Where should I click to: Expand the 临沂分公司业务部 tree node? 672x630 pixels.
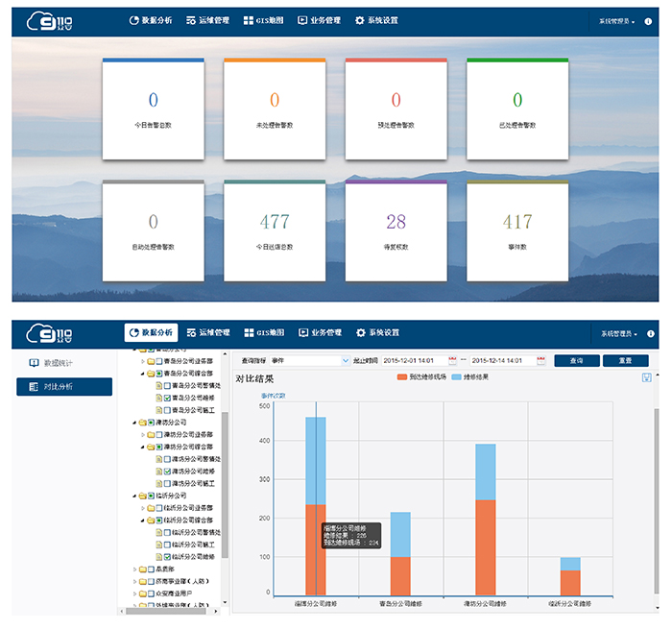pos(143,508)
